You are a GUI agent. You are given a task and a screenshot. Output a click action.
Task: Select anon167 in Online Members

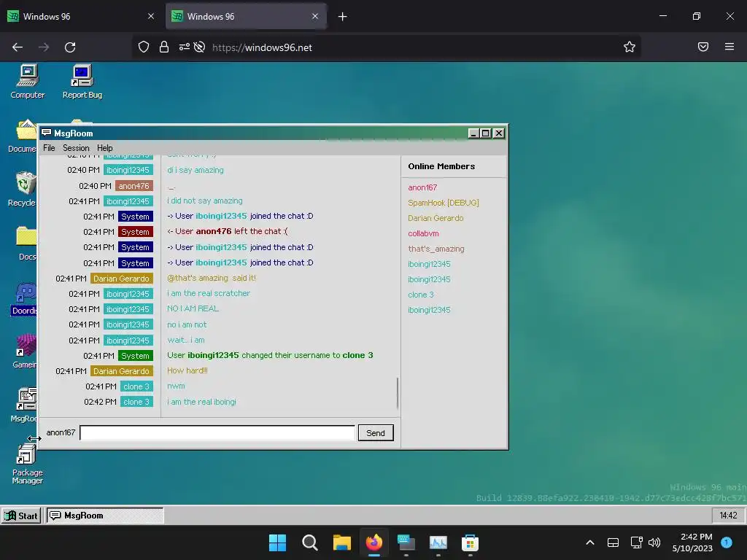pyautogui.click(x=422, y=187)
